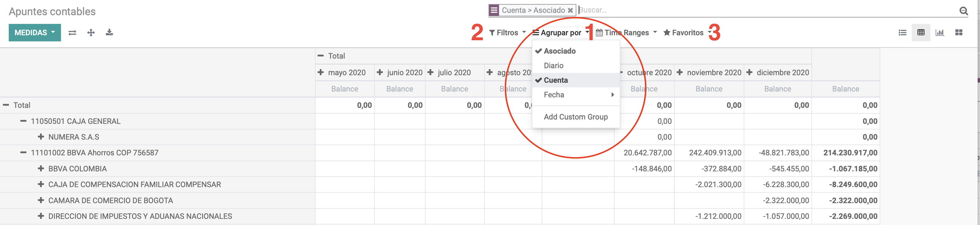
Task: Open the MEDIDAS dropdown
Action: 35,33
